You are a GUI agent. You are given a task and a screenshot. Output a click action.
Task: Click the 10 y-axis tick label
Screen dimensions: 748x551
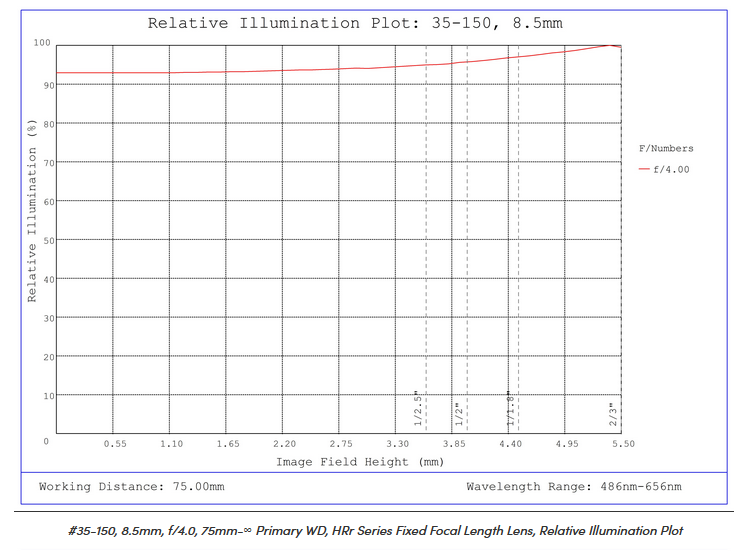pos(44,396)
